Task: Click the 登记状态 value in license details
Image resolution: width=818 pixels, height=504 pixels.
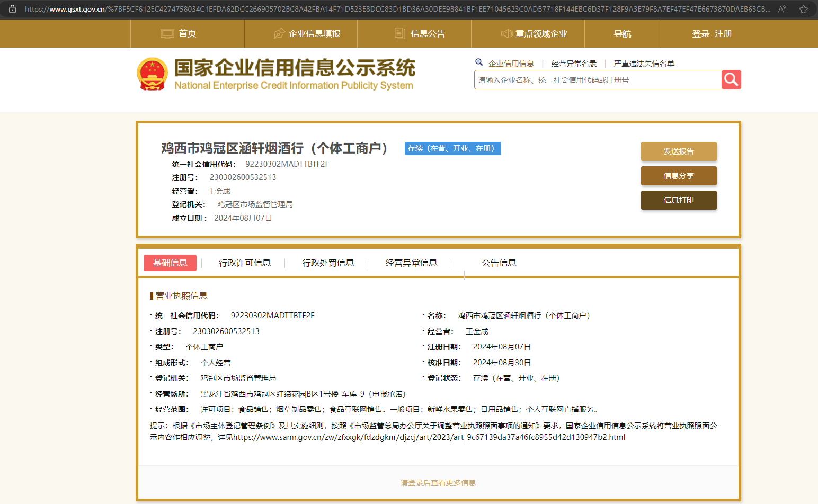Action: pos(518,378)
